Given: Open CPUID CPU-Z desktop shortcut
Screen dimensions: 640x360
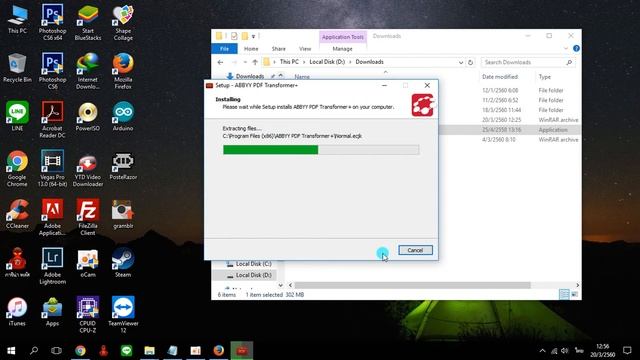Looking at the screenshot, I should pyautogui.click(x=88, y=314).
